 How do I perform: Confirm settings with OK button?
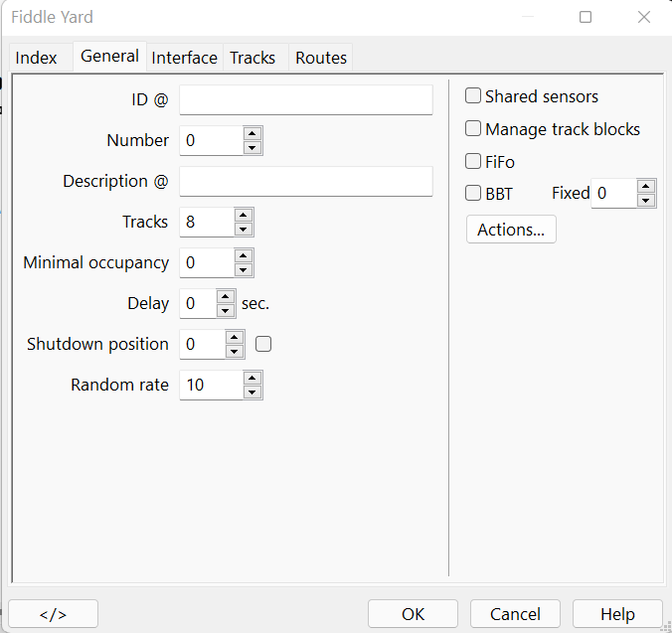[x=413, y=614]
